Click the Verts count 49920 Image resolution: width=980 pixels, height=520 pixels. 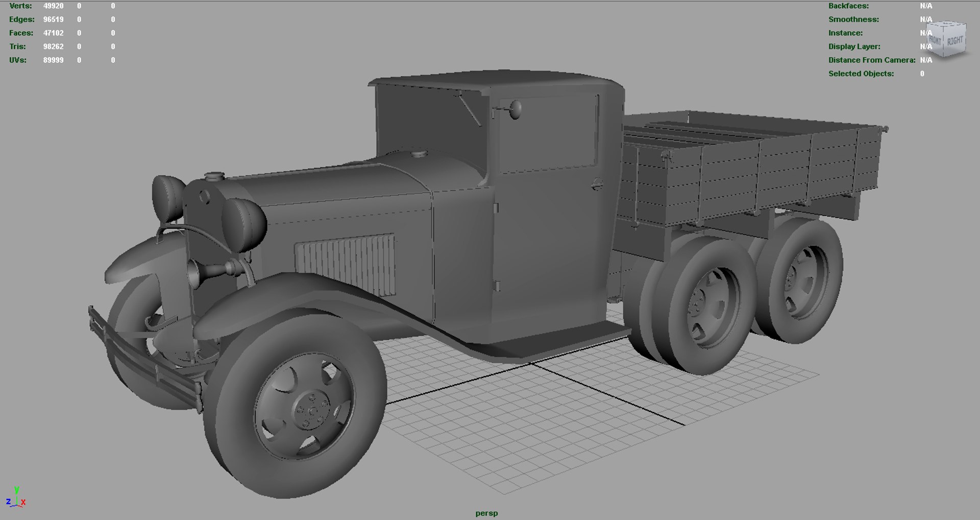53,6
